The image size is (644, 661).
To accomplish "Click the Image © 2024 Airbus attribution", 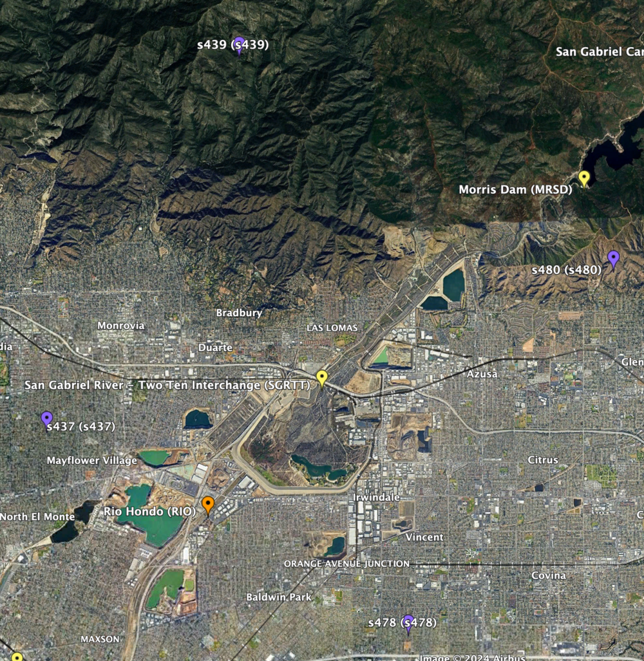I will [x=472, y=657].
